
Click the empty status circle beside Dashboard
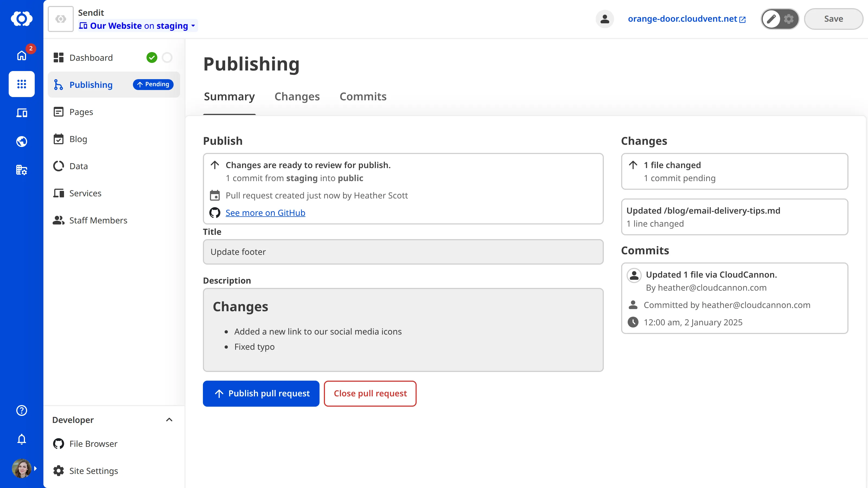pyautogui.click(x=167, y=57)
